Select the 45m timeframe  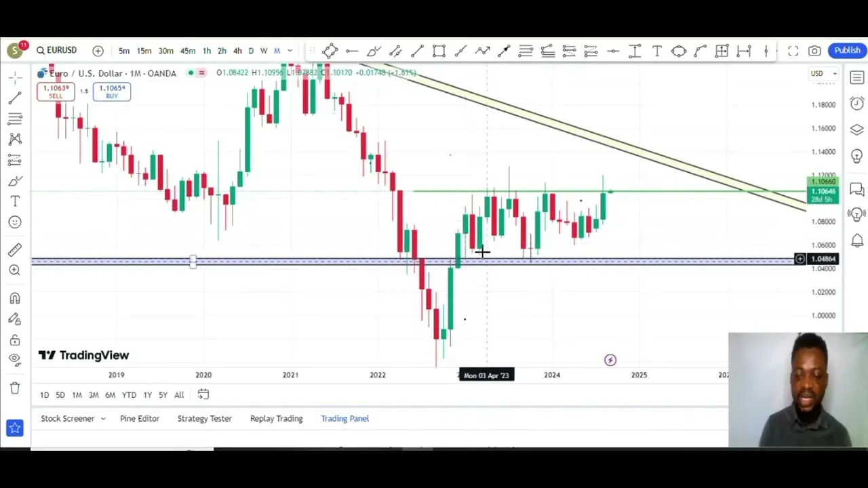(188, 51)
